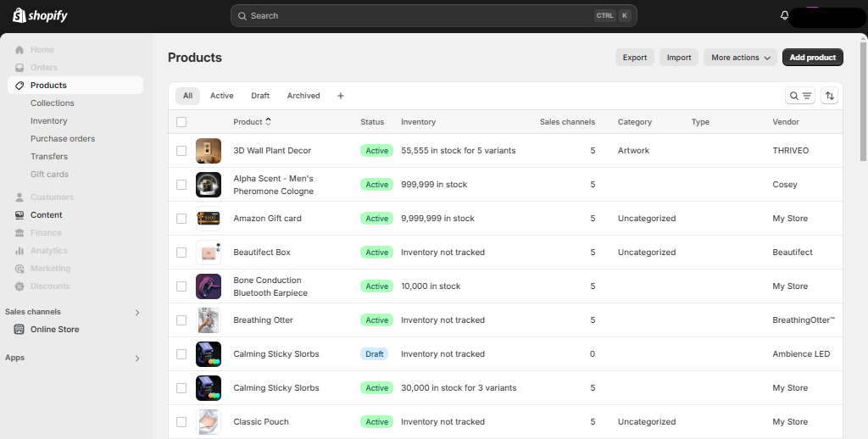The width and height of the screenshot is (868, 439).
Task: Open Gift cards in sidebar
Action: coord(49,174)
